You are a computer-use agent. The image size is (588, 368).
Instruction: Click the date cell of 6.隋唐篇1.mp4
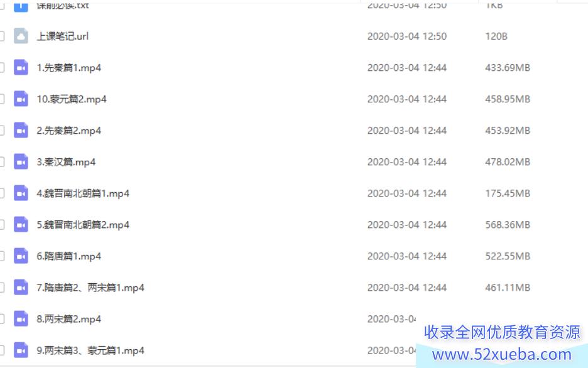point(407,256)
